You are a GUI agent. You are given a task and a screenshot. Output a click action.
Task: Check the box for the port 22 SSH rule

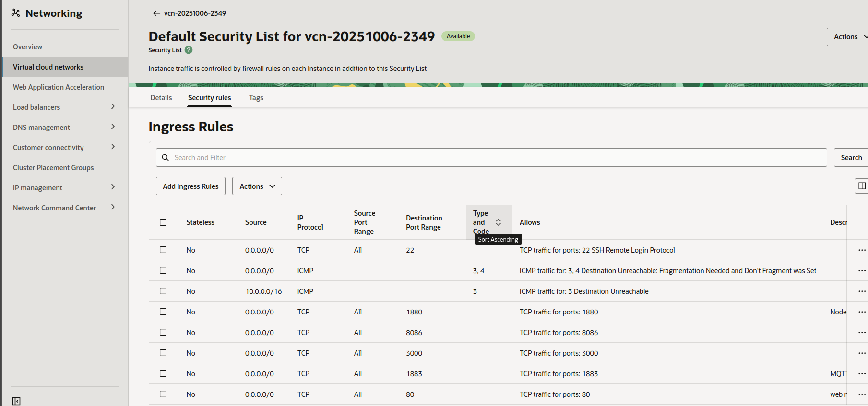(x=163, y=250)
